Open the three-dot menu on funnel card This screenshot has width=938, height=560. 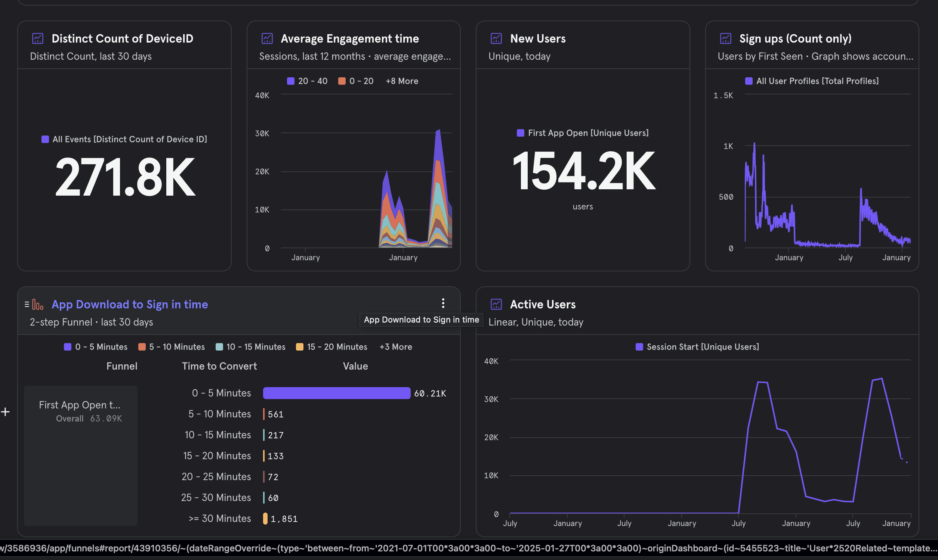443,303
